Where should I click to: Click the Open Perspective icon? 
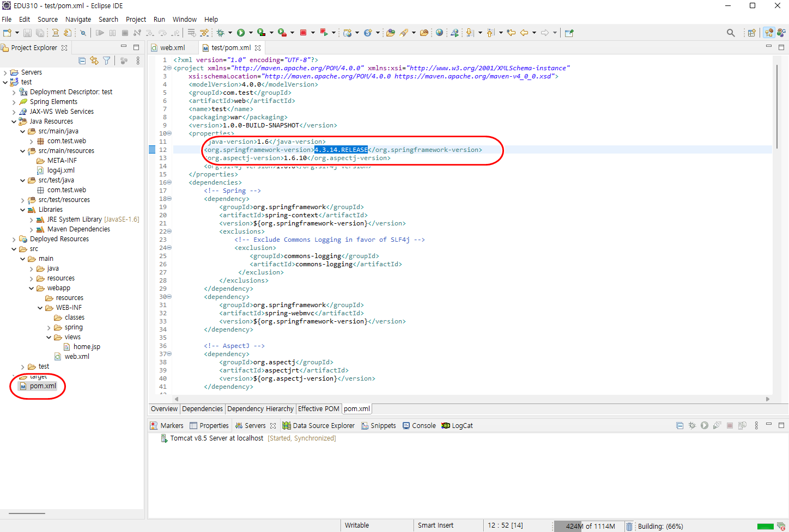[x=751, y=33]
